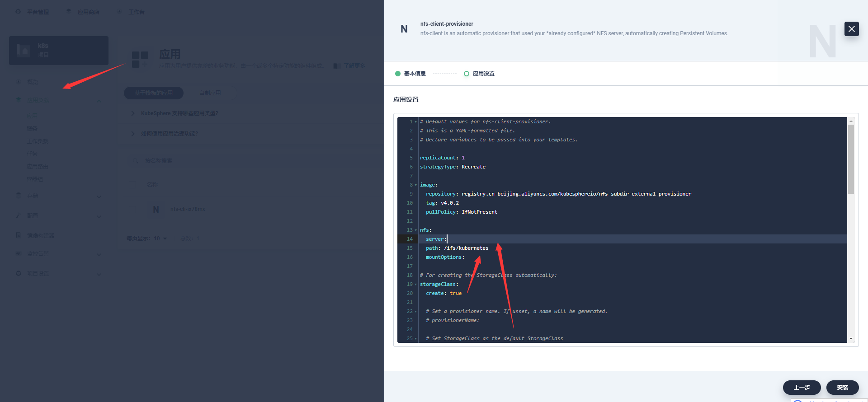
Task: Click the 监控告警 monitor icon
Action: [x=19, y=253]
